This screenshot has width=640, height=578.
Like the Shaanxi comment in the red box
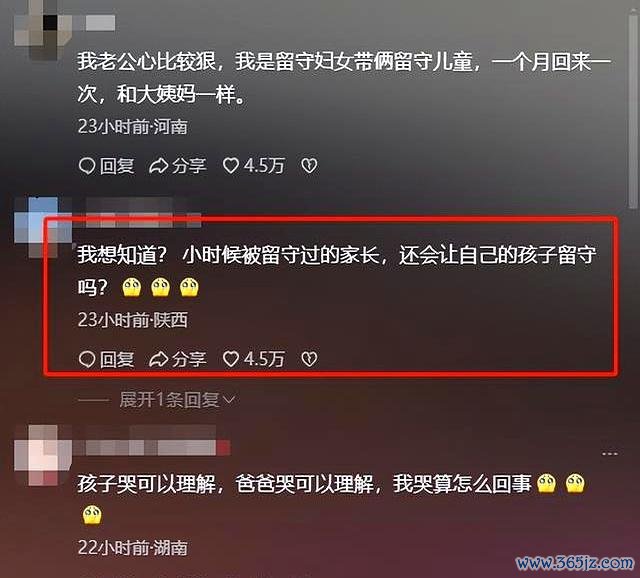pos(231,359)
